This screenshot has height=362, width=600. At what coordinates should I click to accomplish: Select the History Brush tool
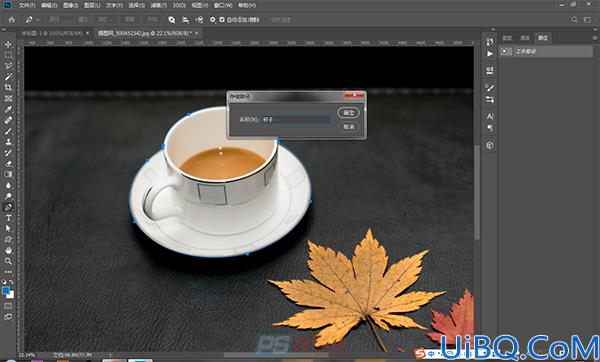coord(8,153)
